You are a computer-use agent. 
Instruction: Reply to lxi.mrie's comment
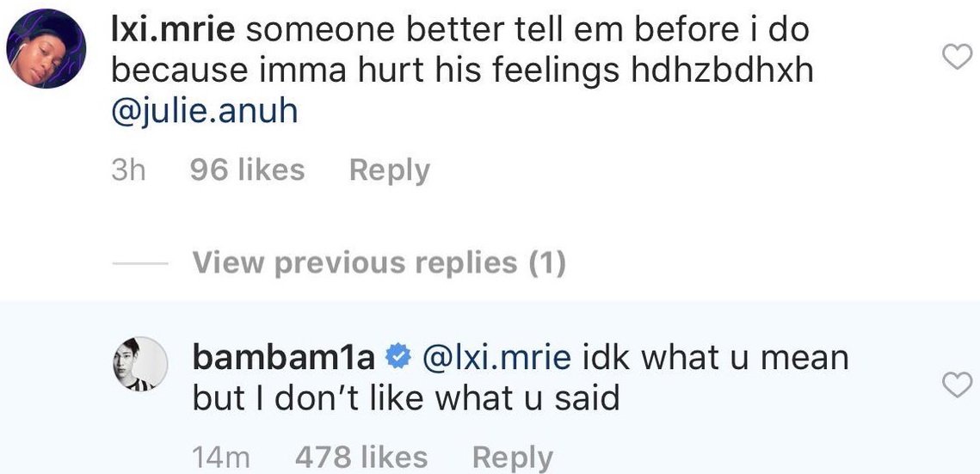(x=389, y=169)
